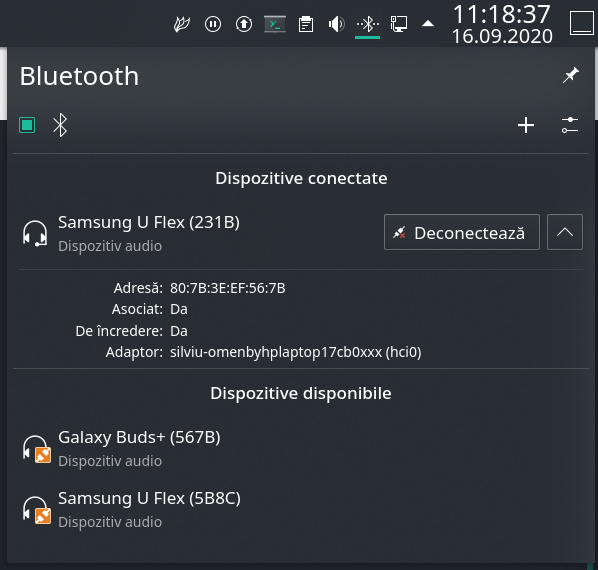Click the clock showing 11:18:37

[x=502, y=14]
